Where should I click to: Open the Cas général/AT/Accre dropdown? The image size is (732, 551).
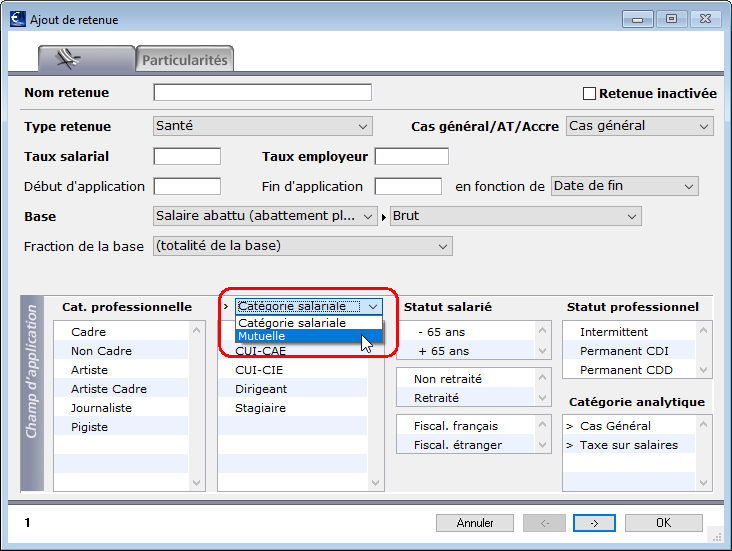click(640, 126)
